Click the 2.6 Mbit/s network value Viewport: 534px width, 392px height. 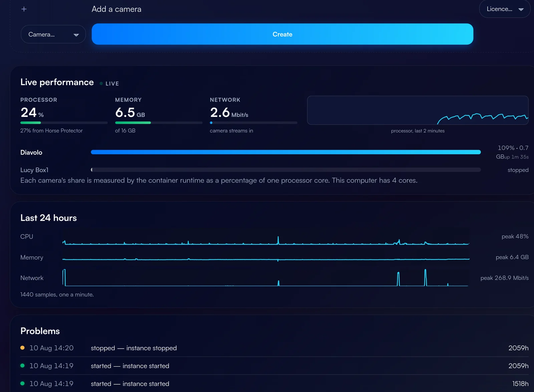point(229,113)
